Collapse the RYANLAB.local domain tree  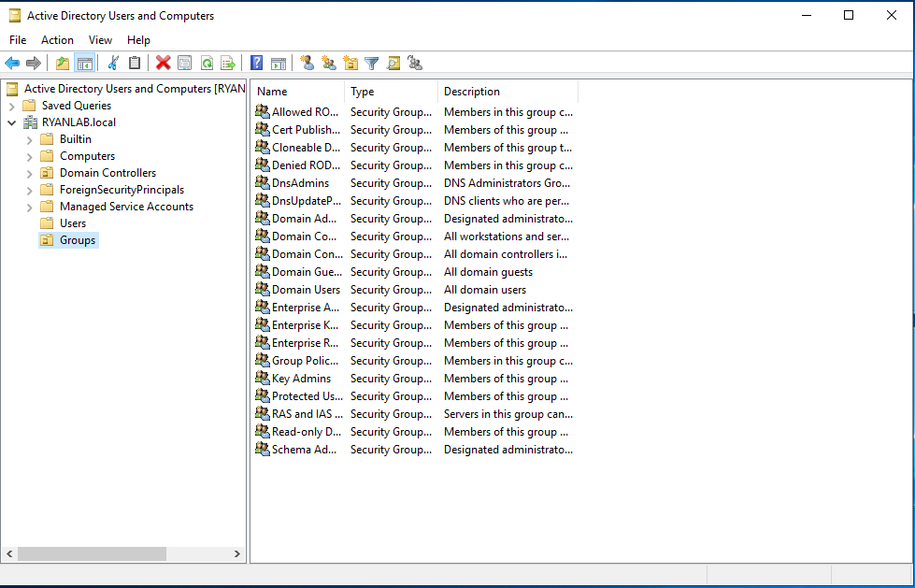click(12, 122)
